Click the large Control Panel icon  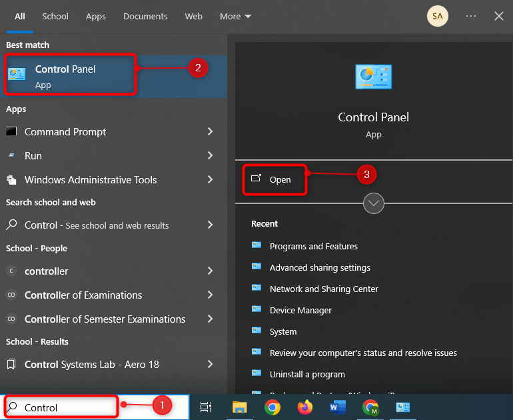pos(373,77)
